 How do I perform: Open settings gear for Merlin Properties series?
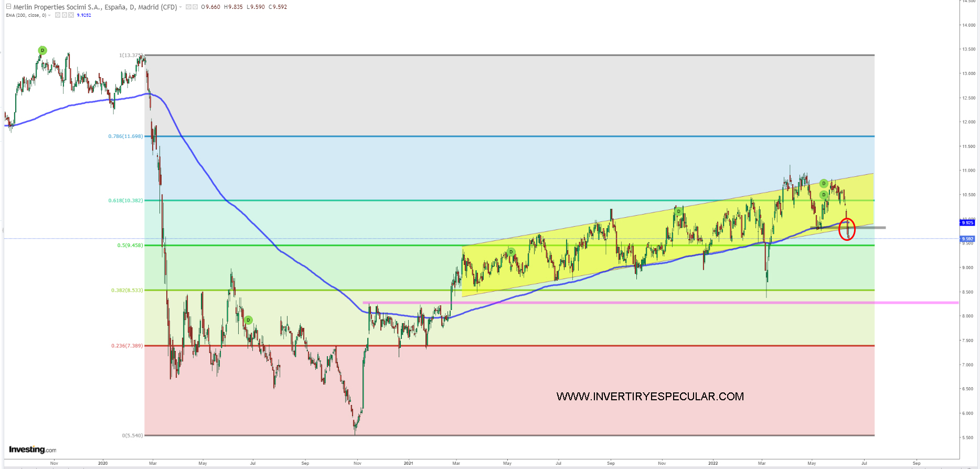click(195, 7)
